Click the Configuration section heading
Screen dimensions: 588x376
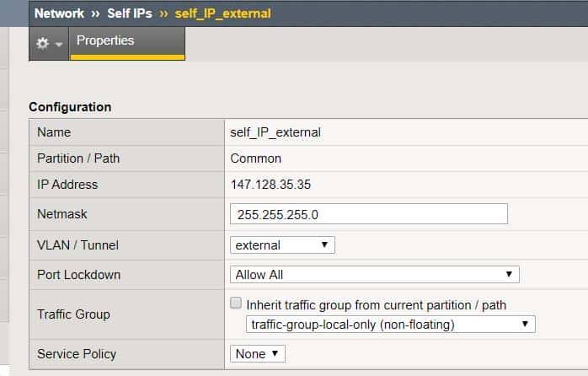pyautogui.click(x=70, y=107)
